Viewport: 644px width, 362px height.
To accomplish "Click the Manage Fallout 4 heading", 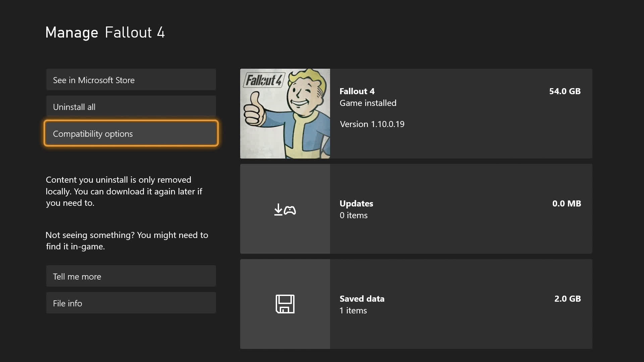I will pyautogui.click(x=105, y=33).
